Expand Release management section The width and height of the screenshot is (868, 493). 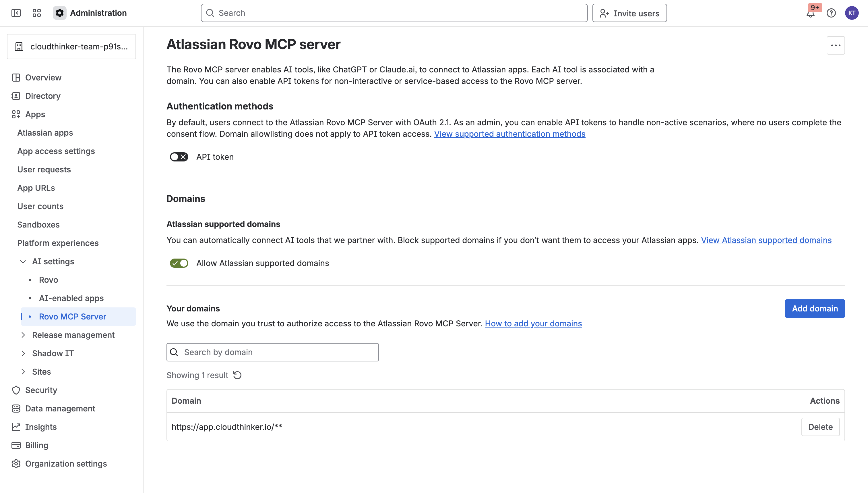pos(23,335)
